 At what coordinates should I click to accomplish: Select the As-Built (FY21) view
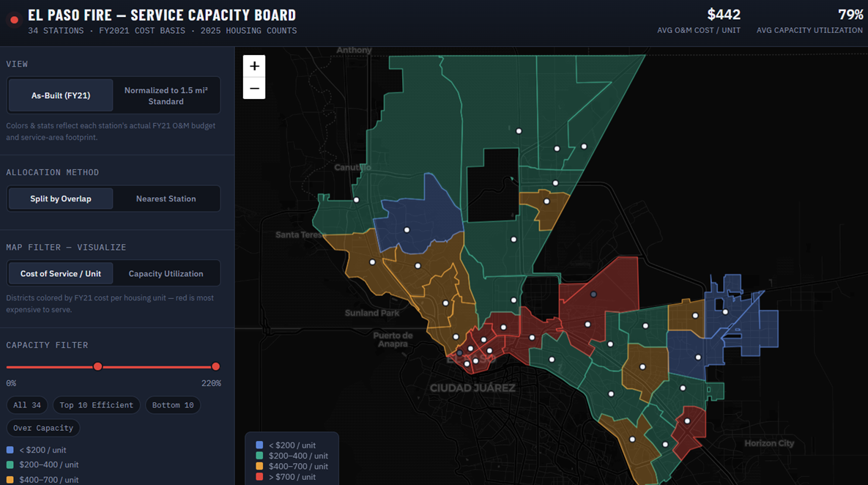61,95
